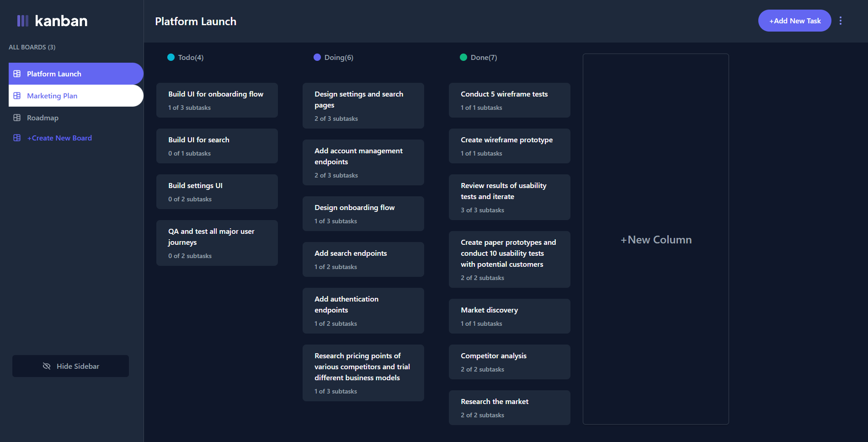Click the purple dot beside Doing column
The image size is (868, 442).
317,57
